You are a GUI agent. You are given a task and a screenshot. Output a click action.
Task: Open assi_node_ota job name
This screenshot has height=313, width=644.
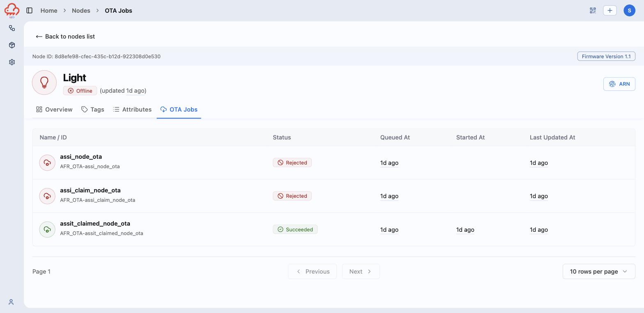81,157
